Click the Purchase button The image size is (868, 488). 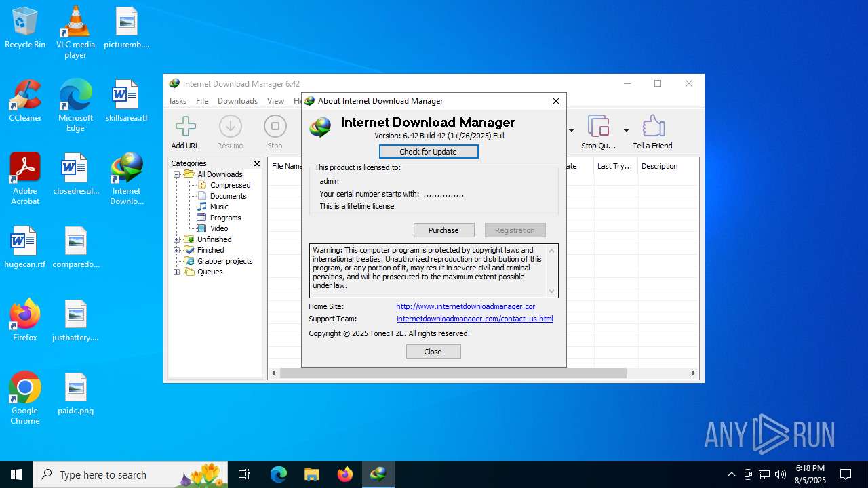click(x=443, y=230)
